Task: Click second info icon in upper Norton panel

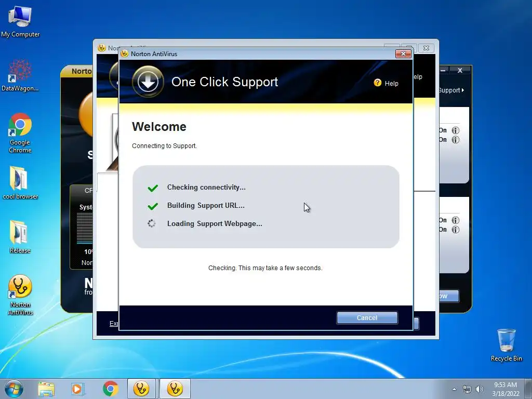Action: (456, 140)
